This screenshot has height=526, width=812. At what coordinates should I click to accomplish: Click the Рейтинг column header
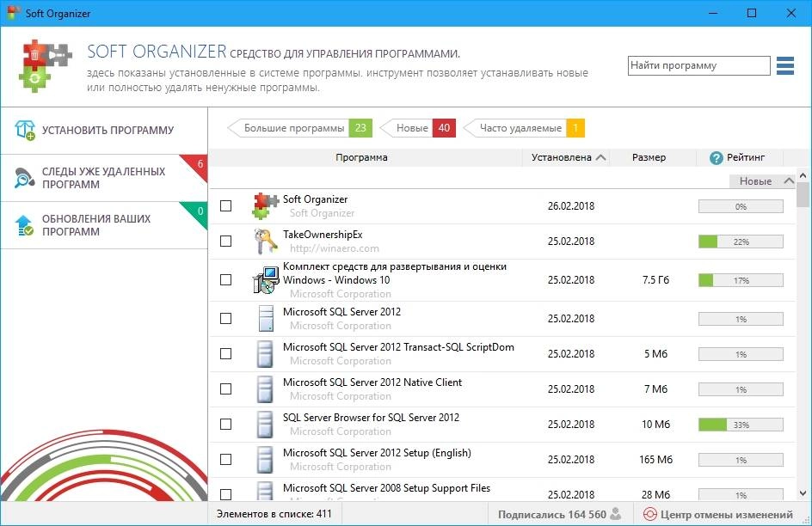coord(739,158)
